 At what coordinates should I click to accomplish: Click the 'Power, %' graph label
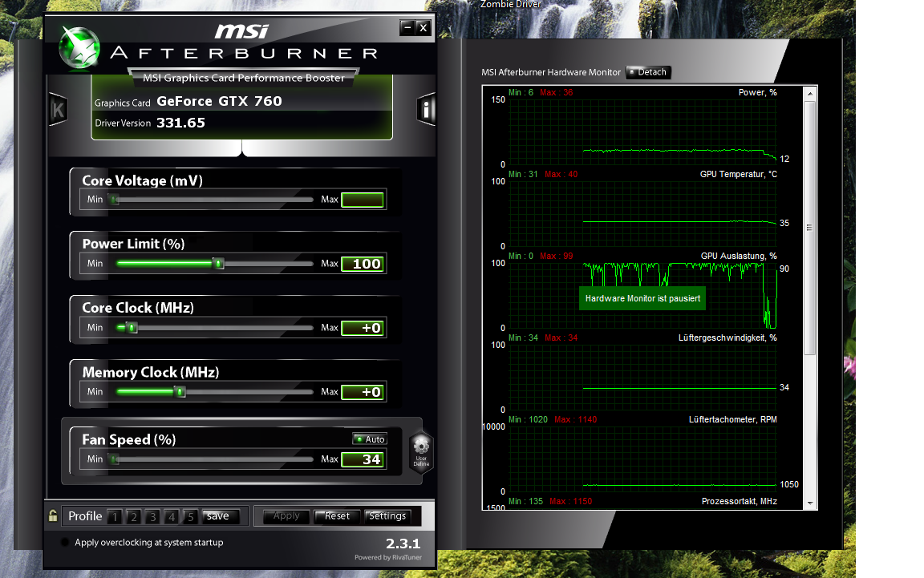(757, 92)
